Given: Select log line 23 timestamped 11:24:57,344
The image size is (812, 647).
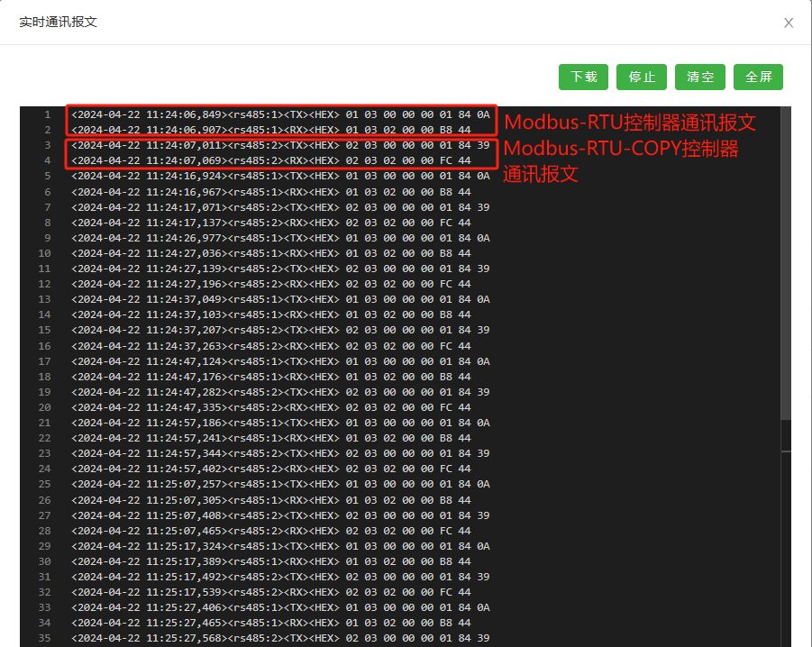Looking at the screenshot, I should 280,453.
